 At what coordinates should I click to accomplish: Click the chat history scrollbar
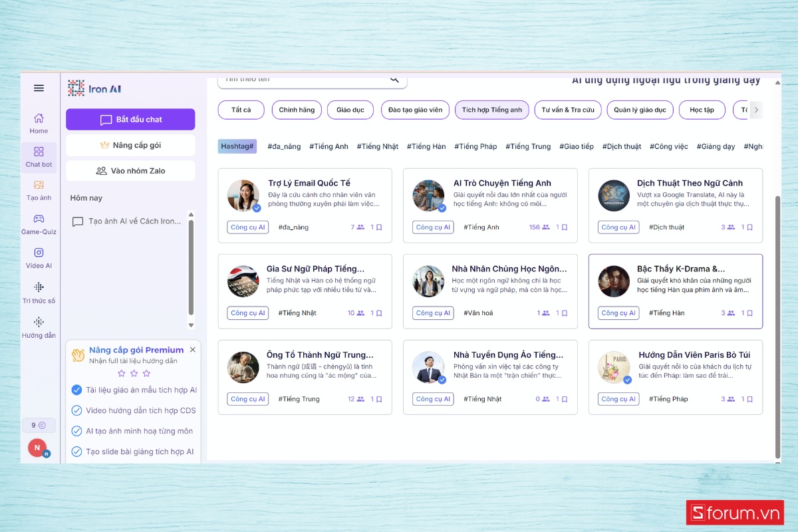[x=191, y=267]
